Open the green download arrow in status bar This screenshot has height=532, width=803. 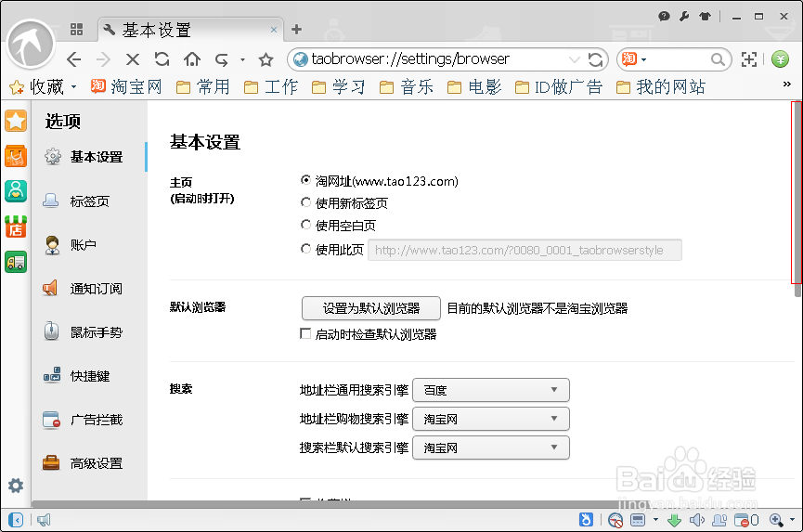pos(675,520)
